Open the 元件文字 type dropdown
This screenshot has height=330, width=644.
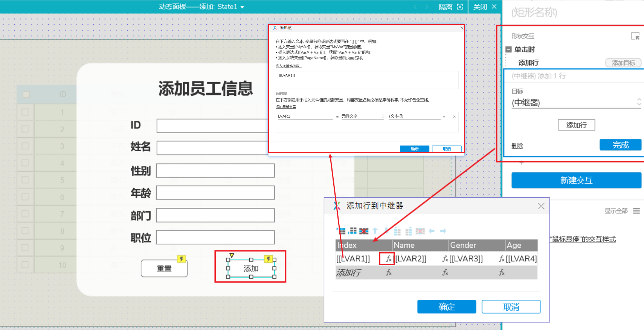pos(362,116)
